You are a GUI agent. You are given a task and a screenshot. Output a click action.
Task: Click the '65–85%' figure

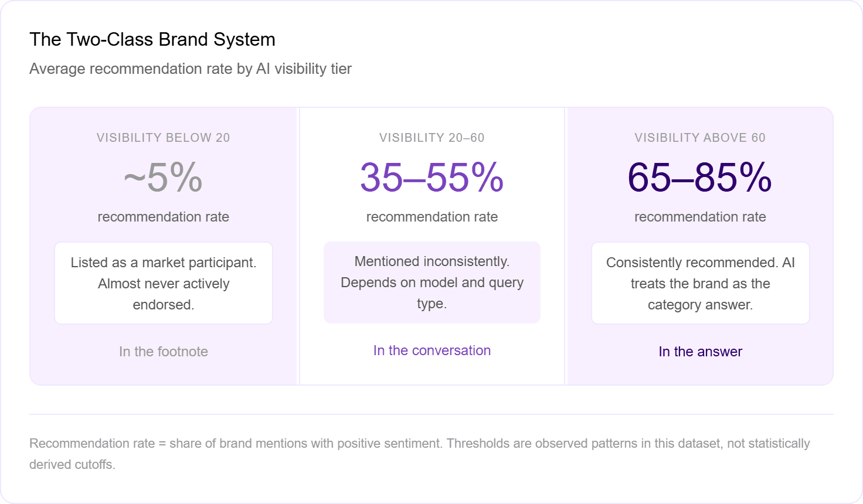(x=700, y=177)
